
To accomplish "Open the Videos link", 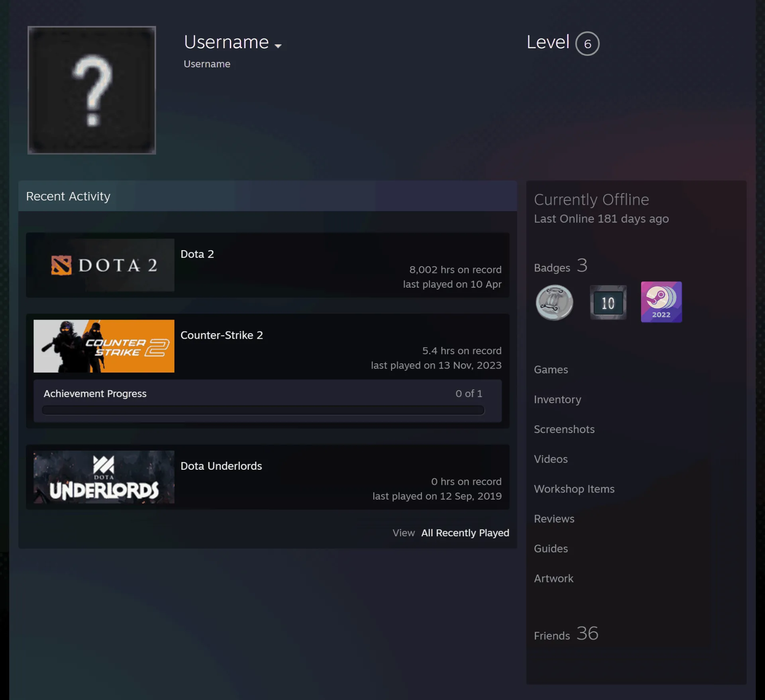I will pyautogui.click(x=551, y=459).
